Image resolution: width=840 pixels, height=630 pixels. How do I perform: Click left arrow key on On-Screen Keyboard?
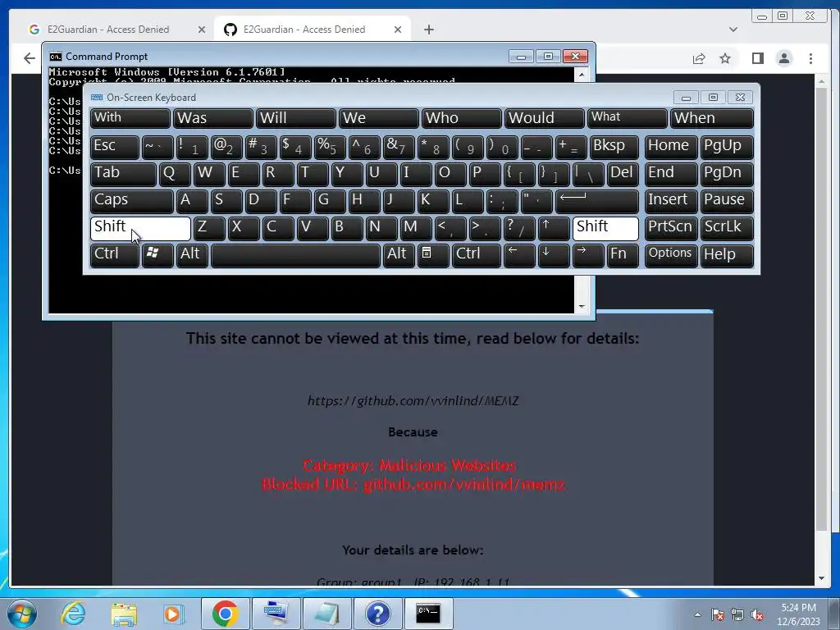pyautogui.click(x=519, y=256)
